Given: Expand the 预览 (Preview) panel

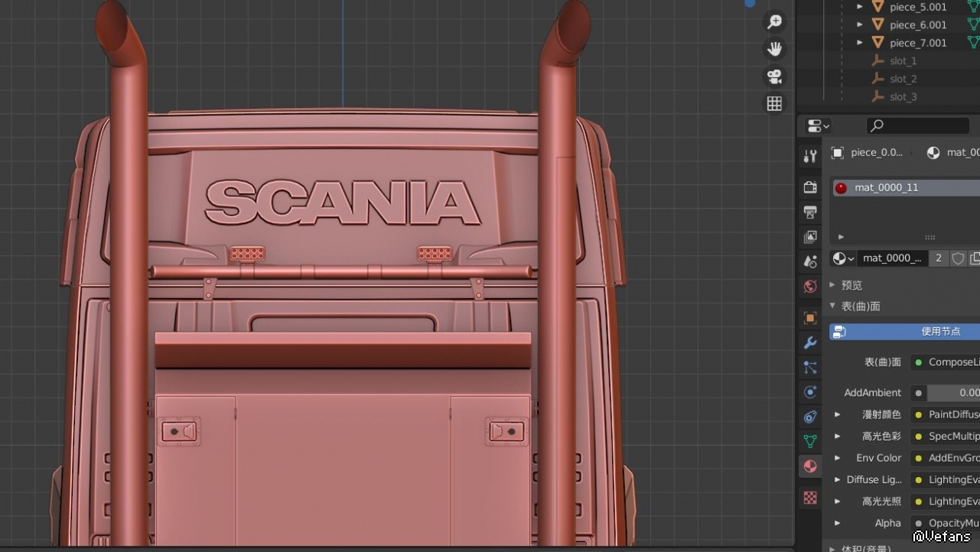Looking at the screenshot, I should (833, 285).
